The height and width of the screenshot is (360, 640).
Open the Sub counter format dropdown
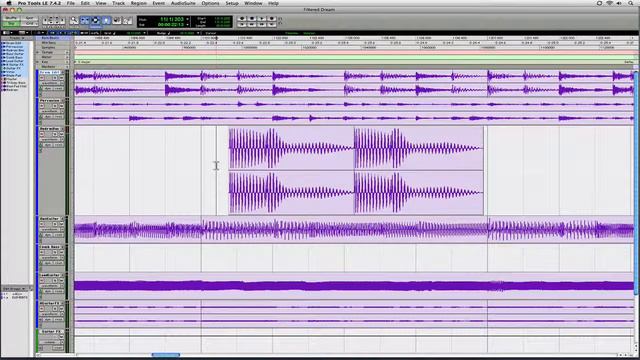coord(188,25)
